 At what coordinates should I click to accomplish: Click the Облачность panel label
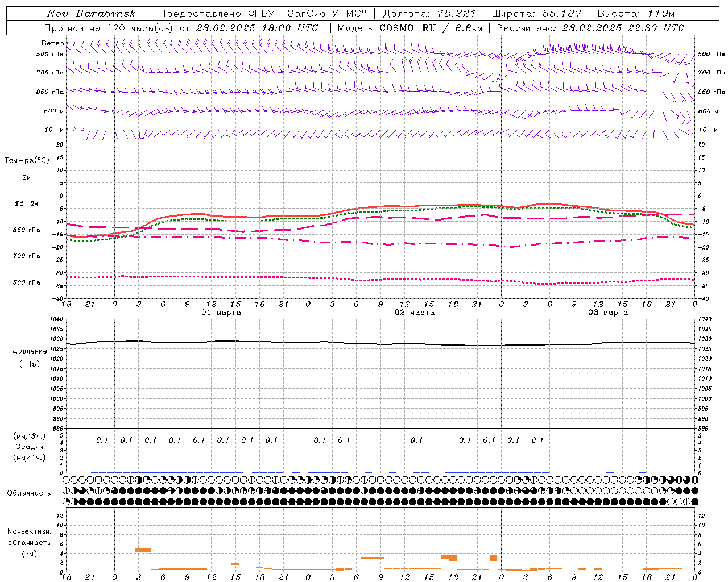pyautogui.click(x=29, y=493)
